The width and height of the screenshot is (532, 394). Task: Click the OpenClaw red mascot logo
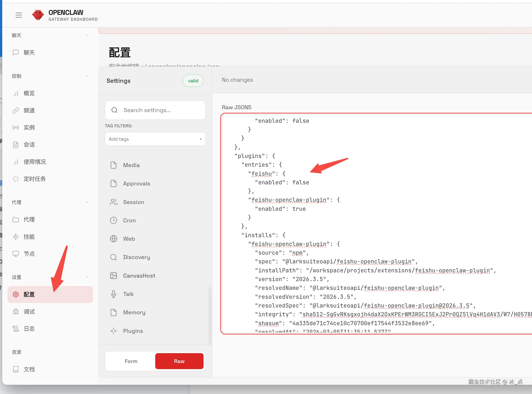[38, 15]
